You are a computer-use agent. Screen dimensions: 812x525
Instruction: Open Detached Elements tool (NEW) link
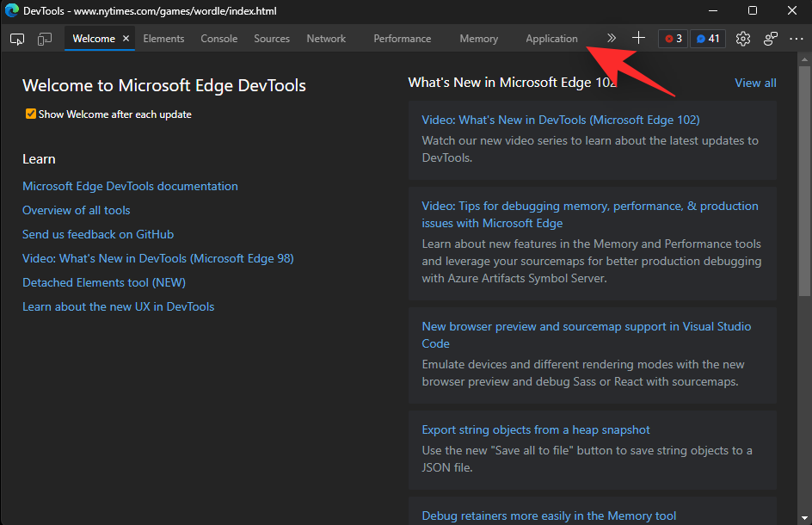pos(104,282)
